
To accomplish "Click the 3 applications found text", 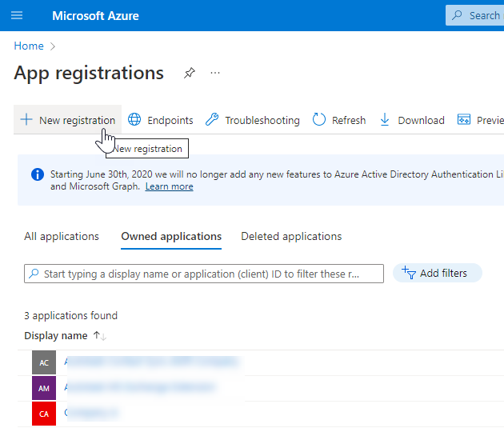I will (x=70, y=316).
